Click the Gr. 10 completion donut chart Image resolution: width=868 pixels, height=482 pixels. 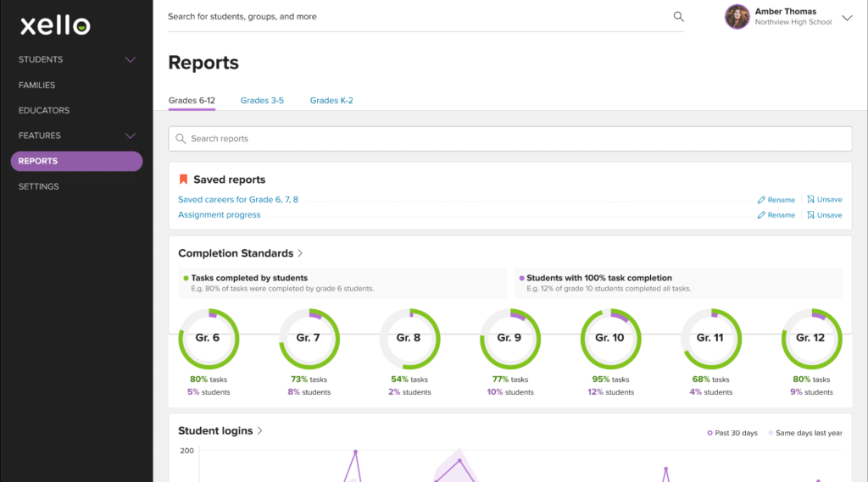pyautogui.click(x=610, y=339)
